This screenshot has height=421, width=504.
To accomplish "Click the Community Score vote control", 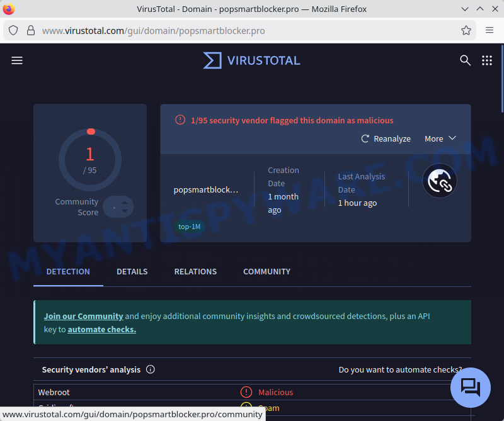I will click(118, 207).
